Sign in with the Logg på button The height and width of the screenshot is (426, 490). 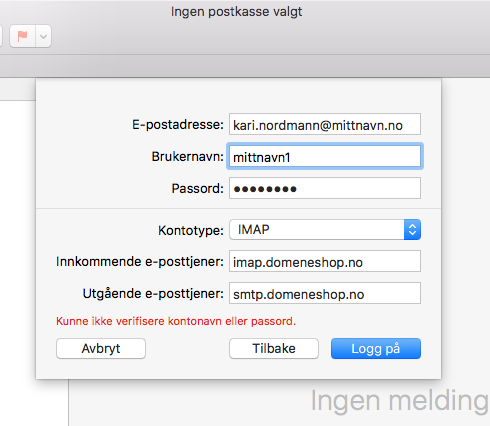point(376,349)
